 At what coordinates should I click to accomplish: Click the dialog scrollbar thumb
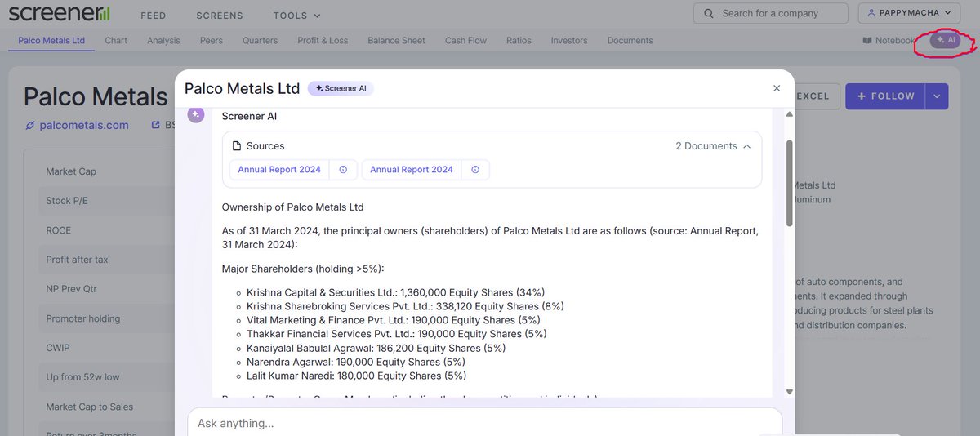coord(789,183)
